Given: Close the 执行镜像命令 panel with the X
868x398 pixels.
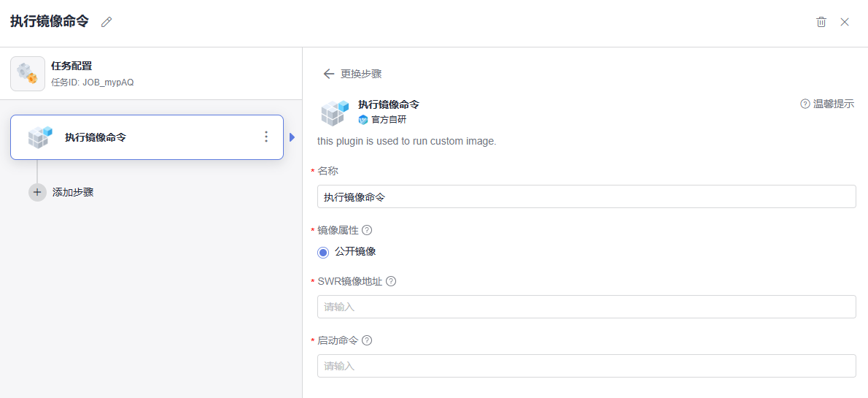Looking at the screenshot, I should [845, 22].
